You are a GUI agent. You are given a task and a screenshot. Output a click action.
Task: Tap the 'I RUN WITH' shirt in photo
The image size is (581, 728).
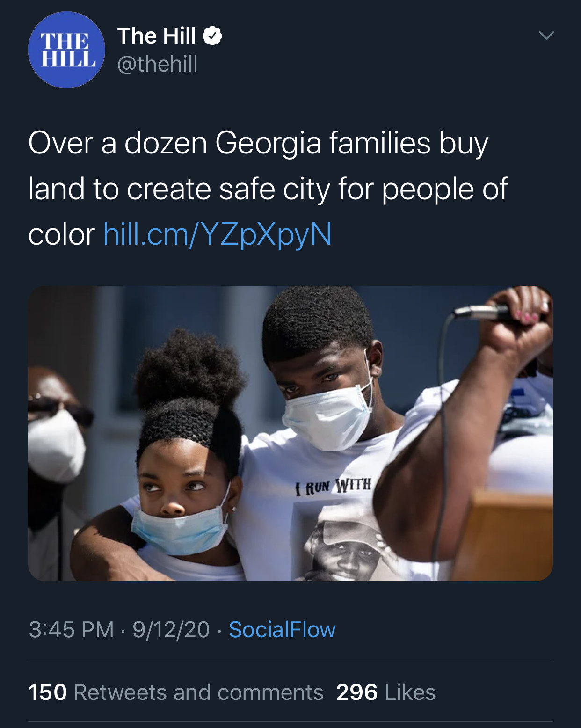point(334,487)
